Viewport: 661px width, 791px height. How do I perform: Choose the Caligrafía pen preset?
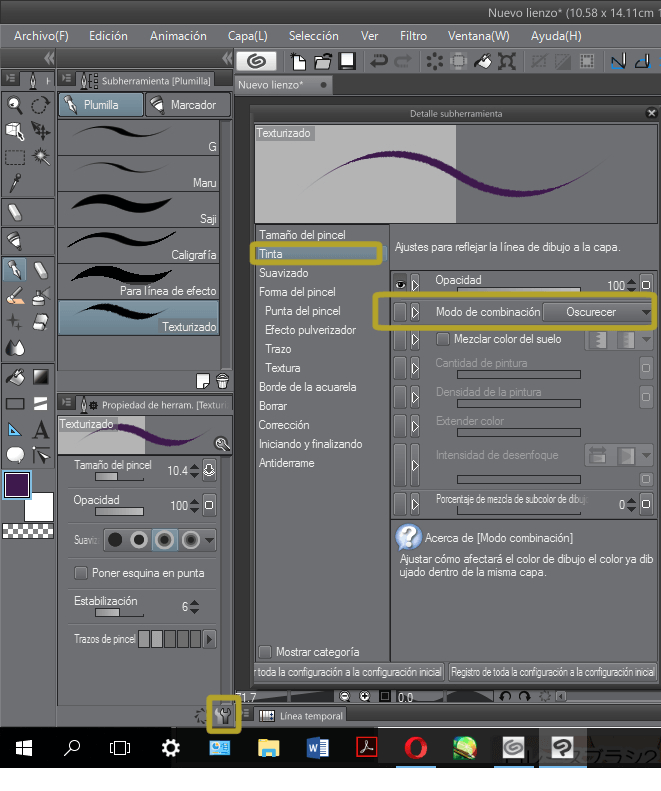click(138, 245)
